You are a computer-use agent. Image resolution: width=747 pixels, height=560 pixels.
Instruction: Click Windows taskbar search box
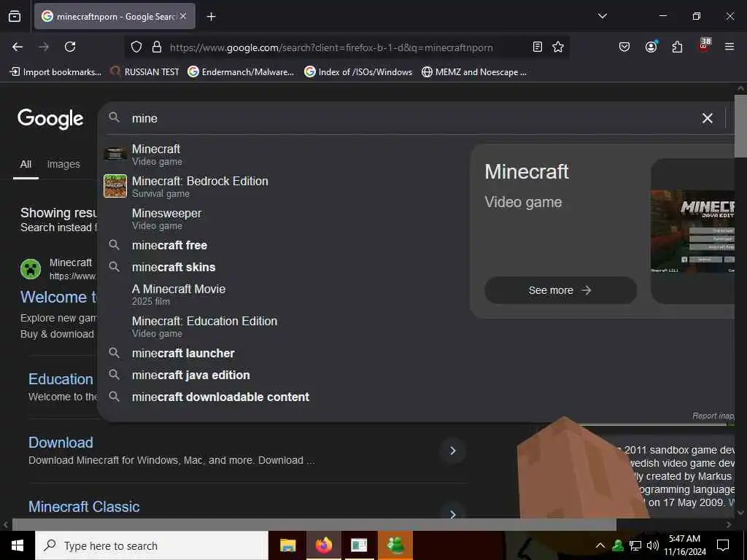point(152,545)
